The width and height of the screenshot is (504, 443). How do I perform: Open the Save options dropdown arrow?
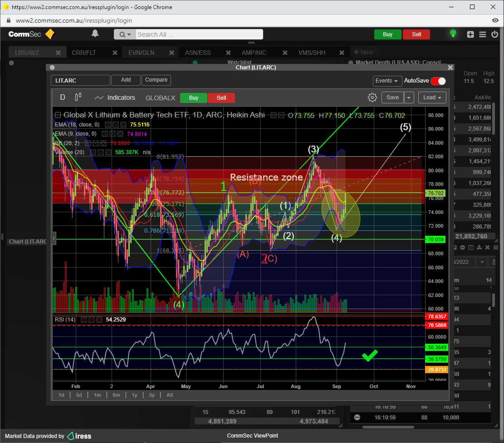[x=409, y=97]
